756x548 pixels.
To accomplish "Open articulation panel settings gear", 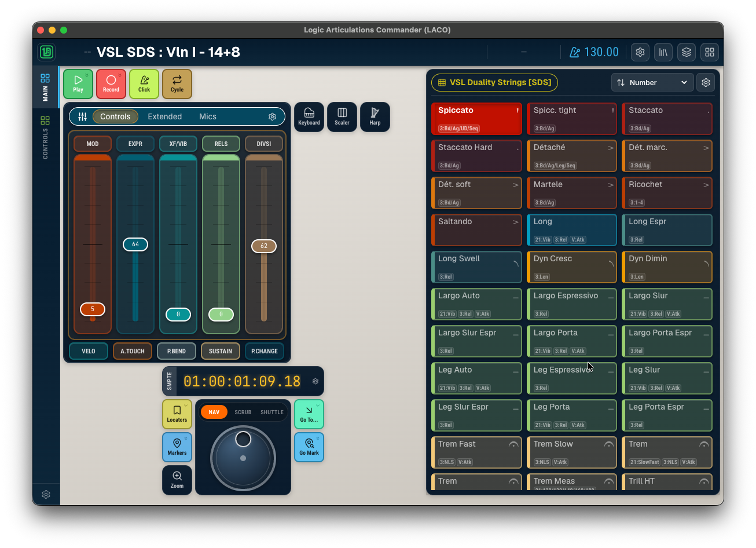I will pyautogui.click(x=706, y=82).
